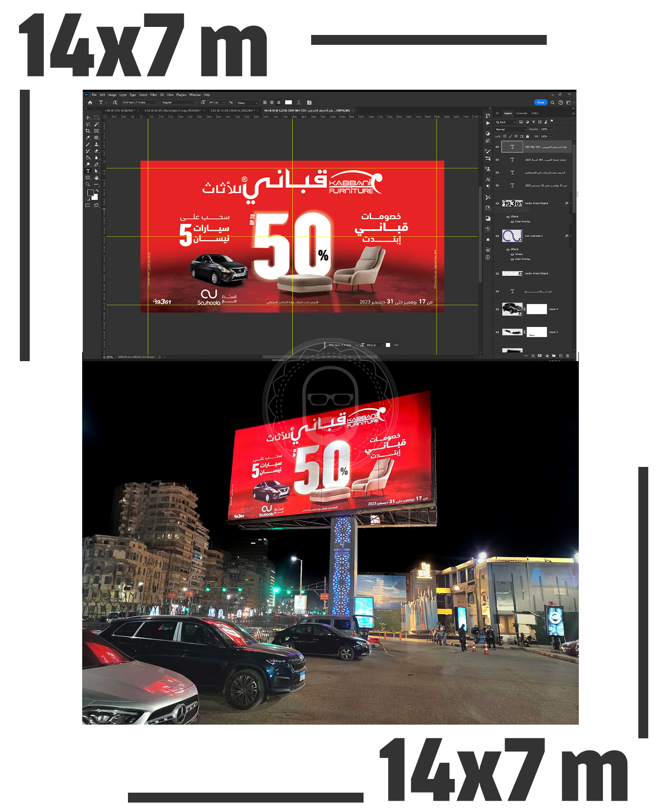
Task: Open the anti-aliasing Sharp dropdown
Action: 247,102
